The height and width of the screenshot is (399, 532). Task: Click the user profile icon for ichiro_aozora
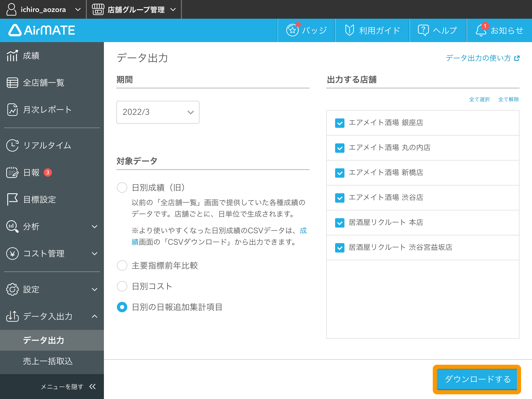11,9
